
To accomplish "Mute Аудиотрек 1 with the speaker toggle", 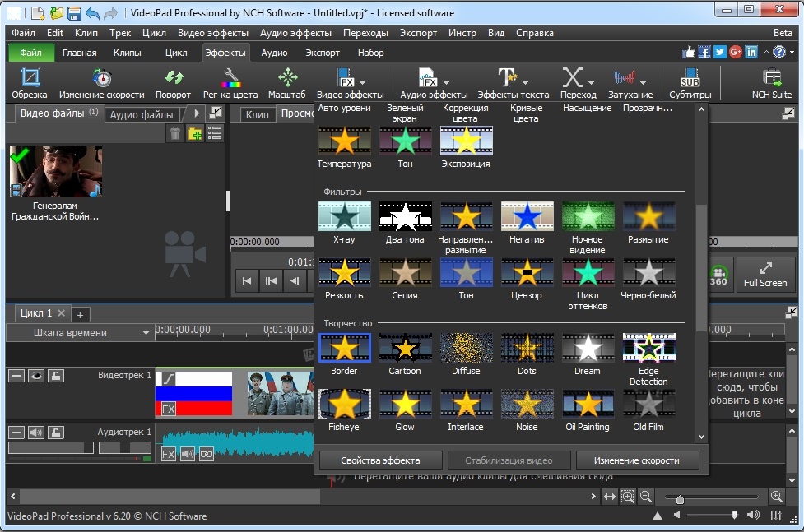I will coord(35,432).
